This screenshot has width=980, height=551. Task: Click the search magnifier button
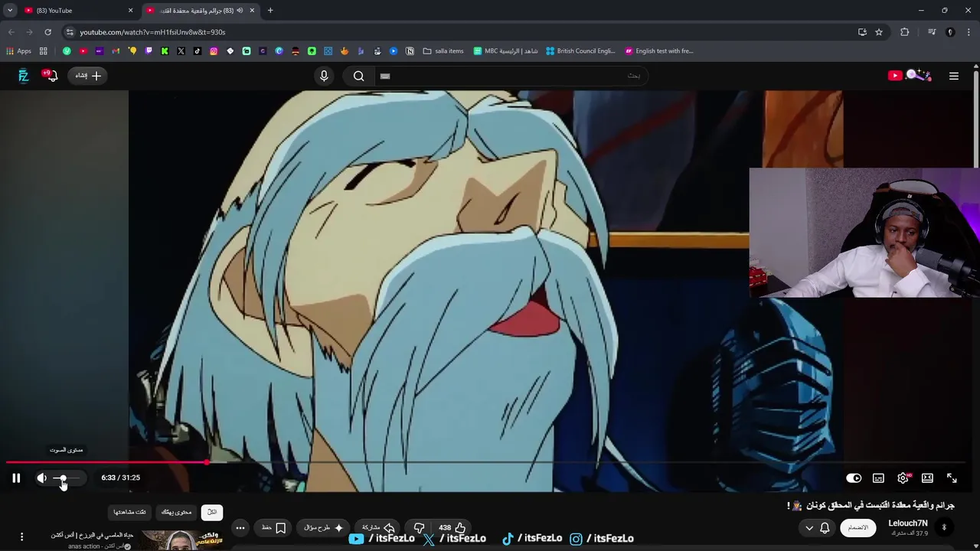(x=358, y=76)
